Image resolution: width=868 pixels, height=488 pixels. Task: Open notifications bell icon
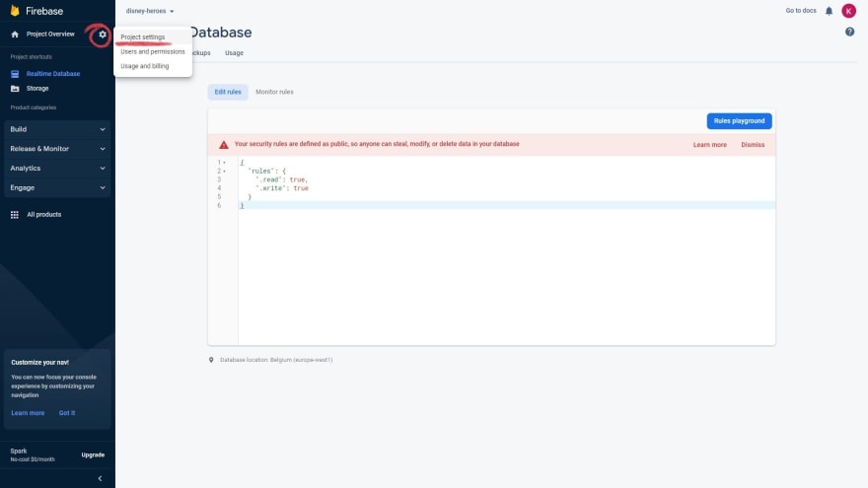tap(829, 11)
